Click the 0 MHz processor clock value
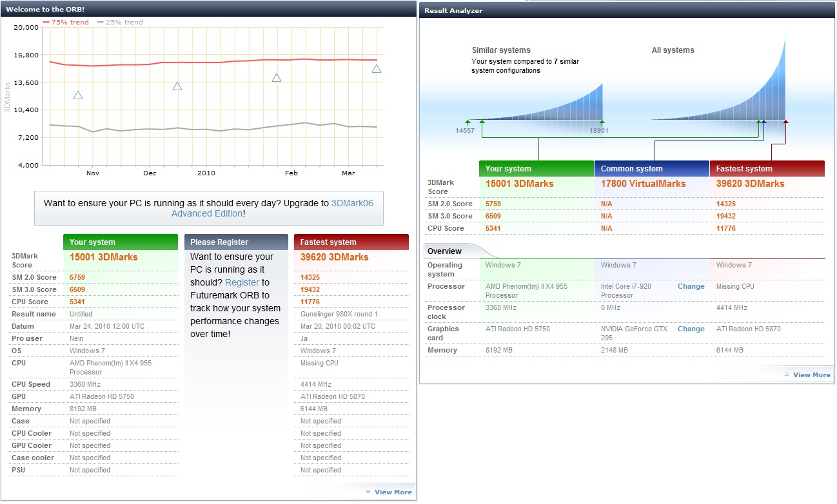837x504 pixels. [x=612, y=307]
